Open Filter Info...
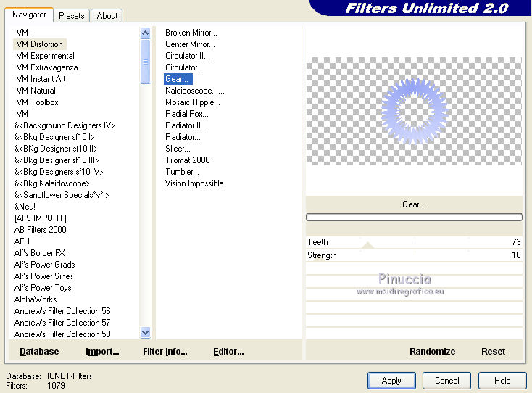 coord(165,352)
